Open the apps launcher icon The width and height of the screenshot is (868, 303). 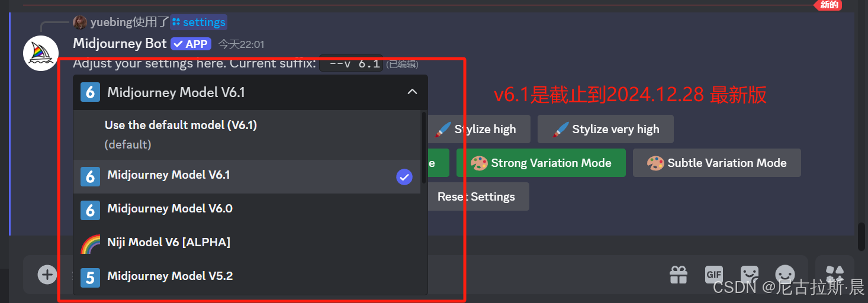pos(835,274)
